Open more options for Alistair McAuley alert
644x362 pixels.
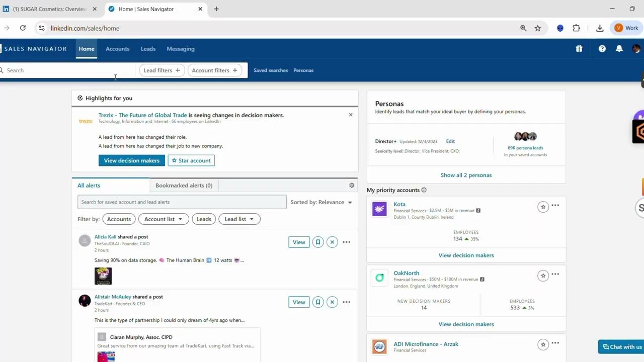(346, 302)
